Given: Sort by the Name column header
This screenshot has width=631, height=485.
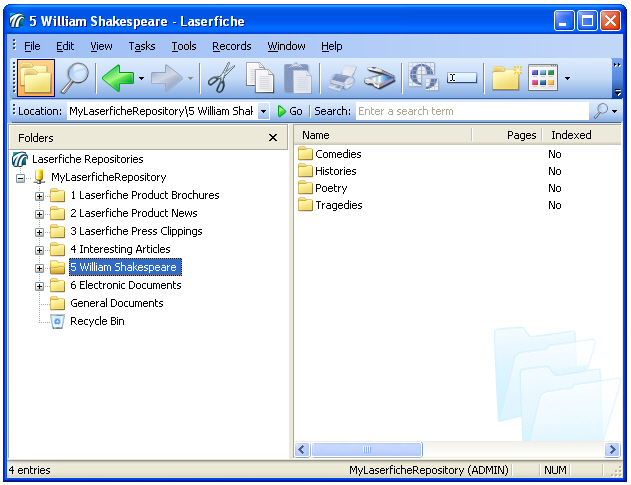Looking at the screenshot, I should point(382,135).
